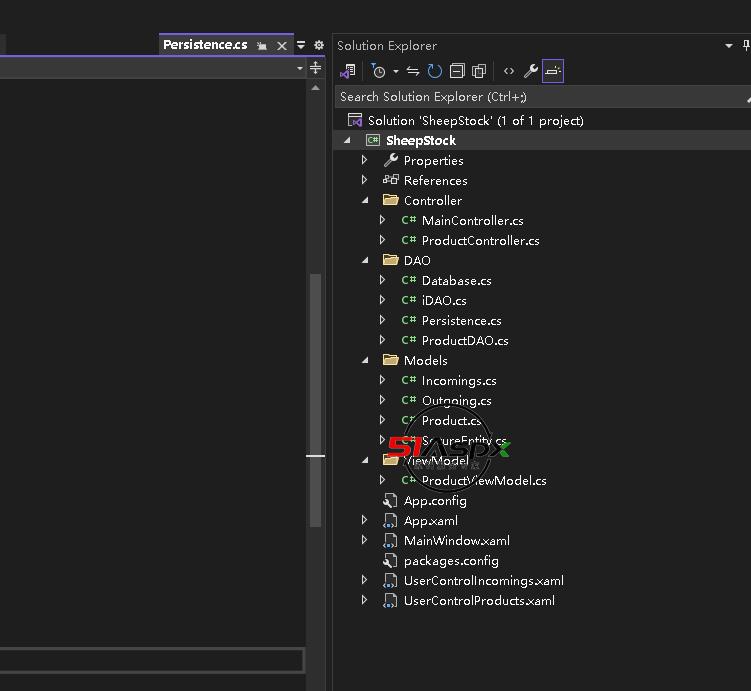Collapse all nodes in Solution Explorer
The width and height of the screenshot is (751, 691).
coord(457,71)
